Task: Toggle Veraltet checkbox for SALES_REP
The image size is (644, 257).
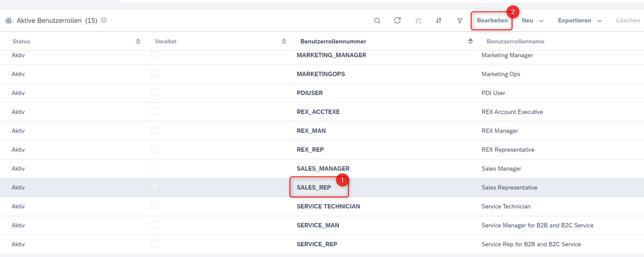Action: tap(155, 187)
